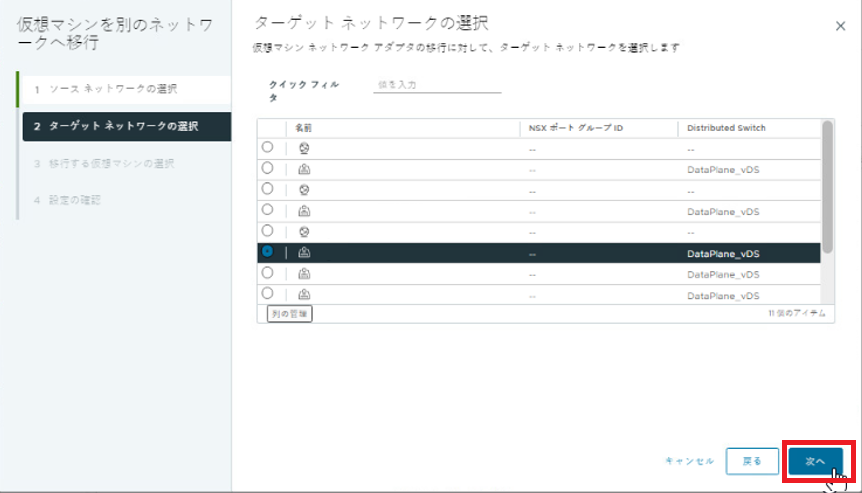Select the radio button in the second row
Viewport: 862px width, 493px height.
pyautogui.click(x=268, y=168)
